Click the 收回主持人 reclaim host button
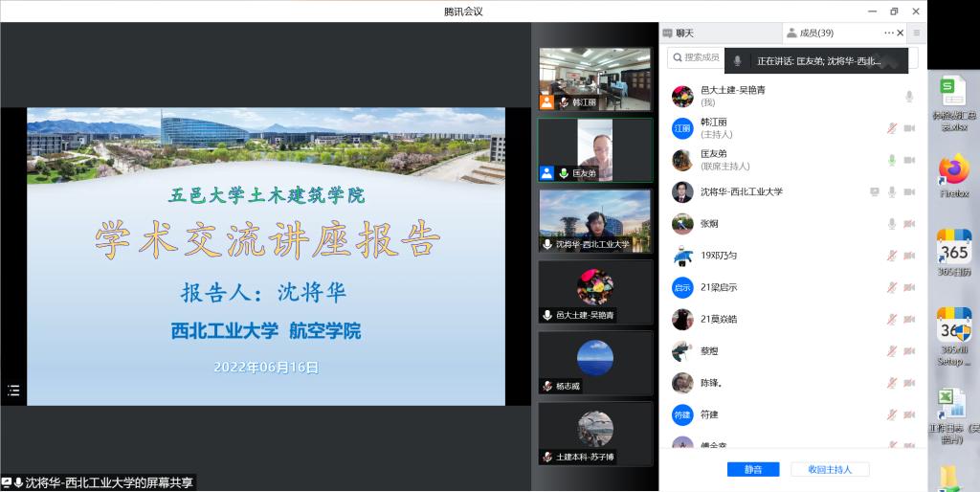This screenshot has height=492, width=980. (x=830, y=469)
